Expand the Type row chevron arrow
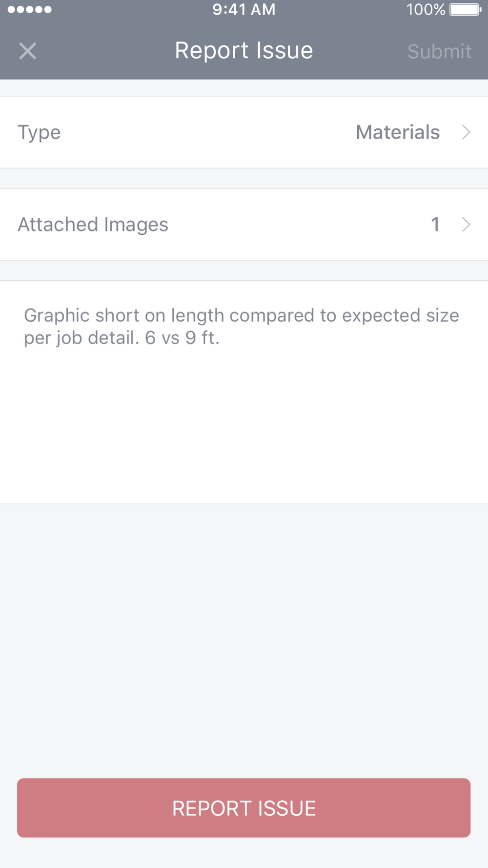The image size is (488, 868). (x=466, y=132)
